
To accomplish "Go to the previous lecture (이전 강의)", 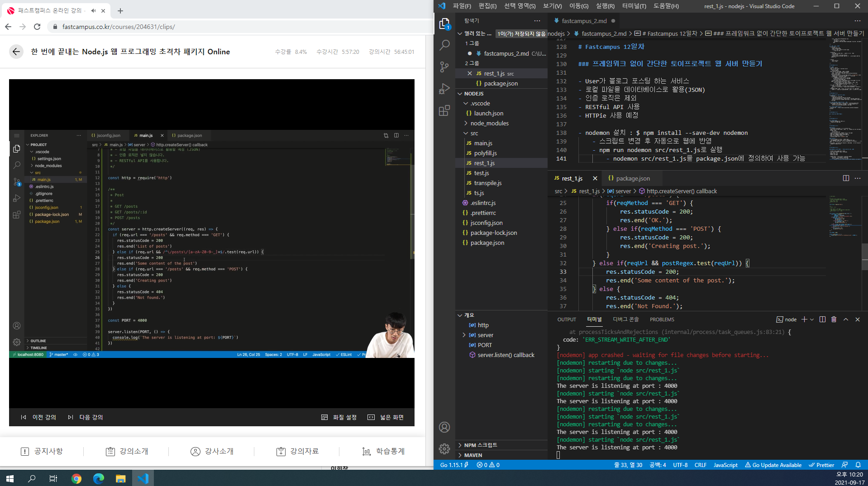I will [x=38, y=417].
